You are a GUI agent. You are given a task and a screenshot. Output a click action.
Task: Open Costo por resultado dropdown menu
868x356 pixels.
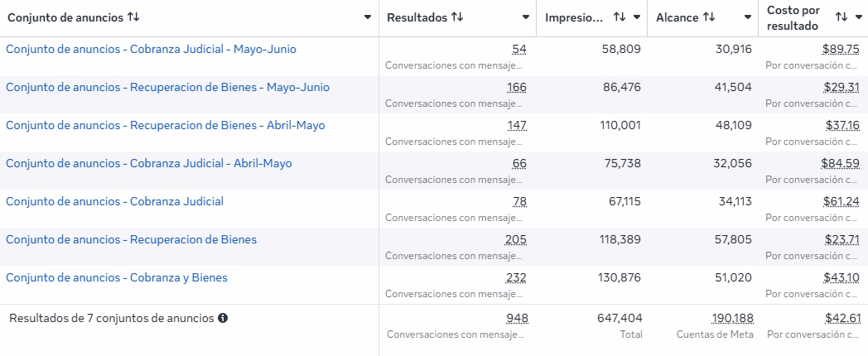[859, 17]
